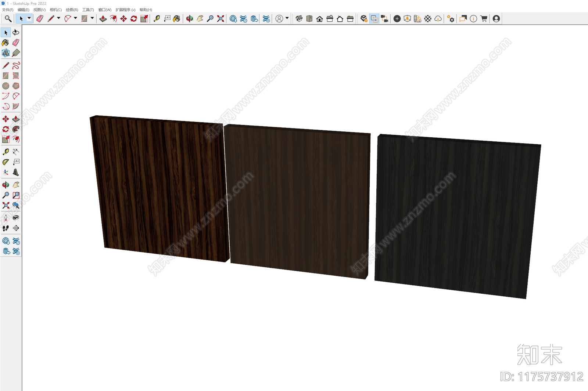This screenshot has height=391, width=588.
Task: Open 3D Warehouse from top toolbar
Action: click(233, 18)
